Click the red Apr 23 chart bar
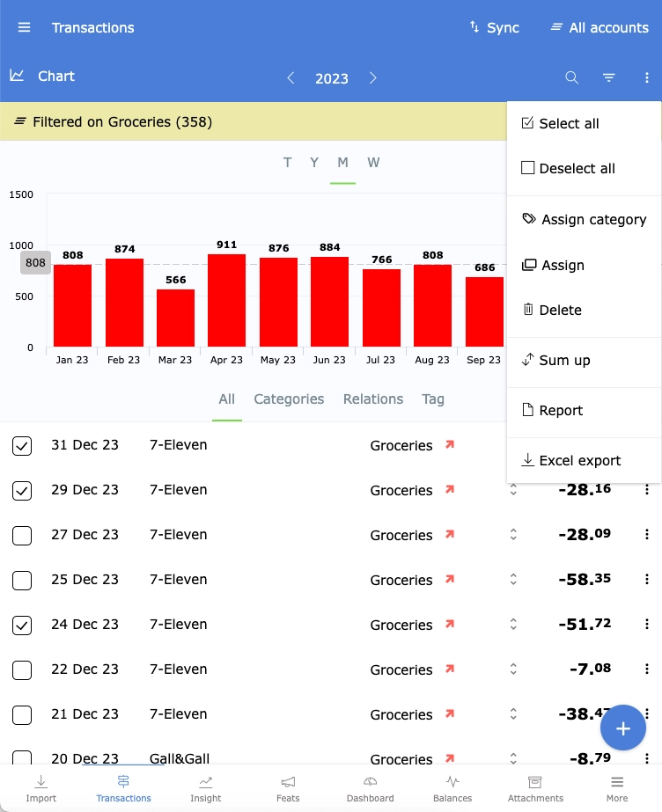 coord(226,300)
